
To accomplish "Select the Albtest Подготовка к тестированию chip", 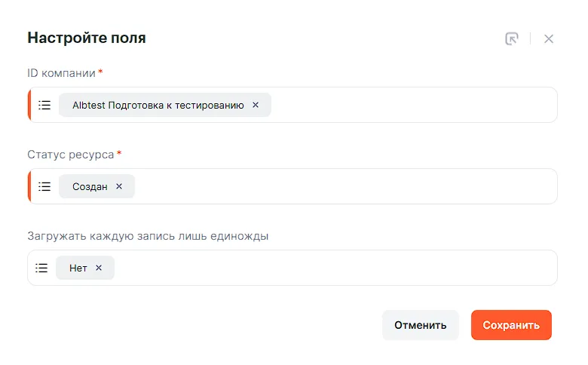I will 158,105.
